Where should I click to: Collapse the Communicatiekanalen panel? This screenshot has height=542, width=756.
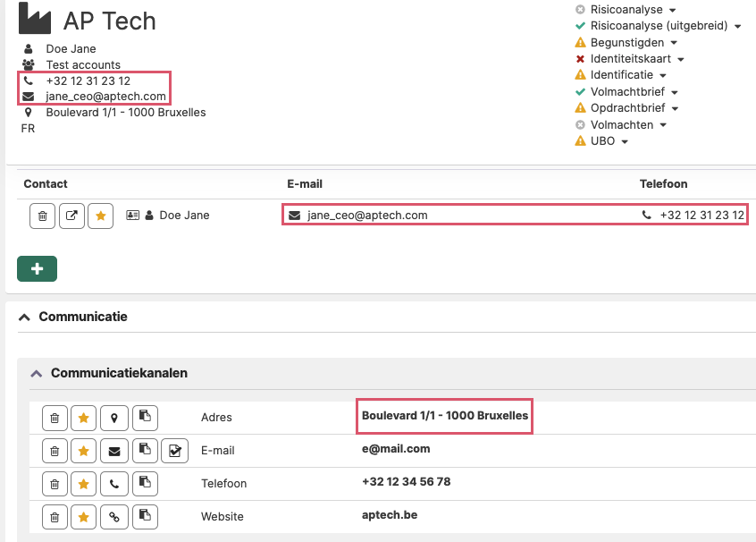[x=36, y=374]
